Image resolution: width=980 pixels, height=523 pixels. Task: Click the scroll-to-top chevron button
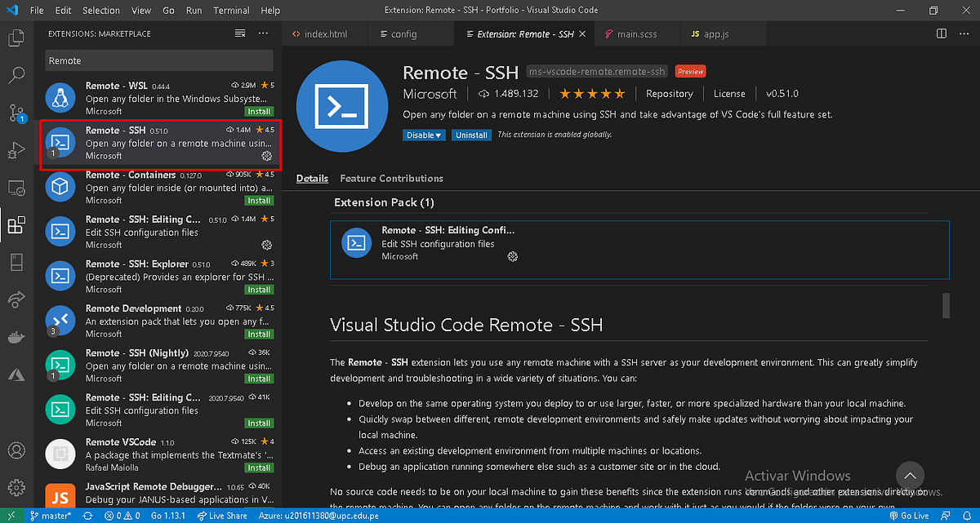910,476
